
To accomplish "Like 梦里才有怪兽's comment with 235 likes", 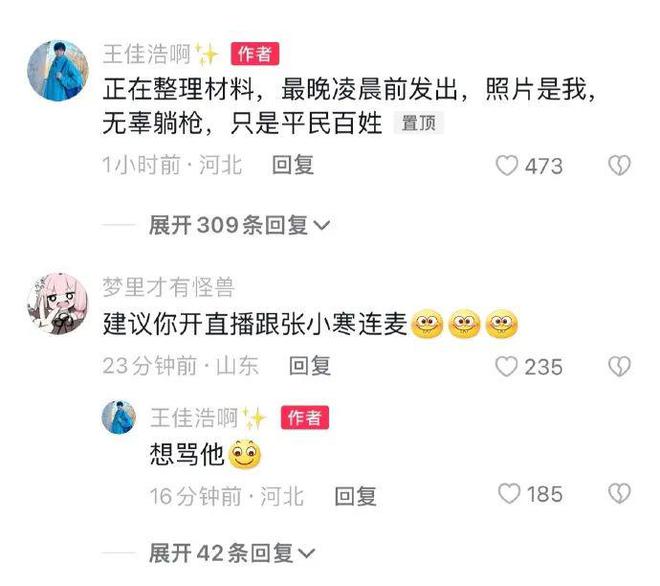I will click(x=506, y=366).
